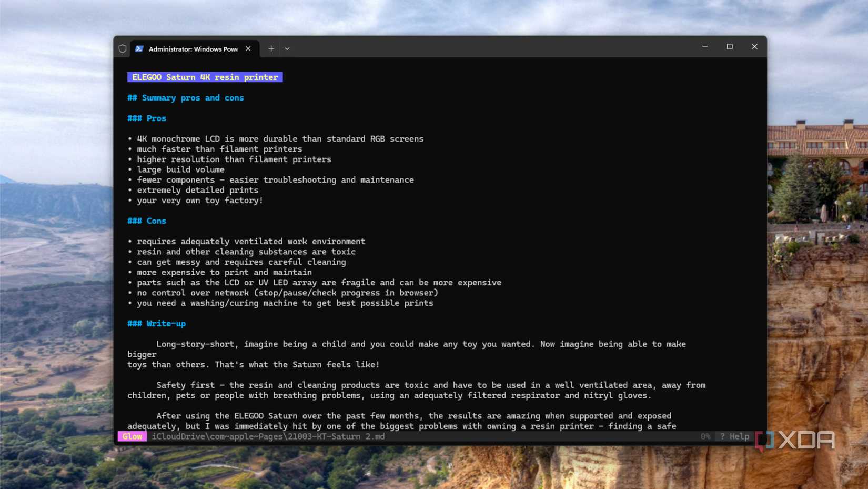The image size is (868, 489).
Task: Click the ELEGOO Saturn 4K resin printer title
Action: tap(205, 77)
